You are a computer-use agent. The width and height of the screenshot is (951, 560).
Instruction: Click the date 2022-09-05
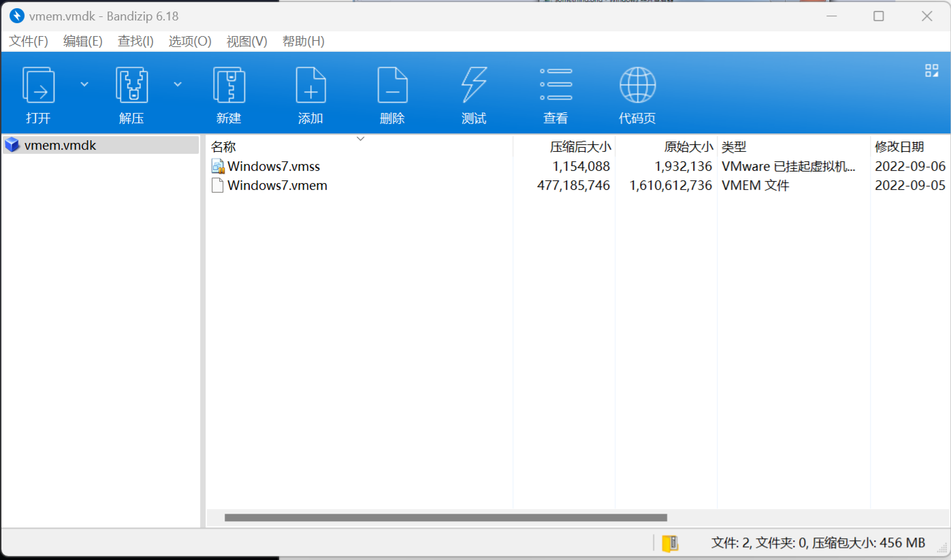910,185
